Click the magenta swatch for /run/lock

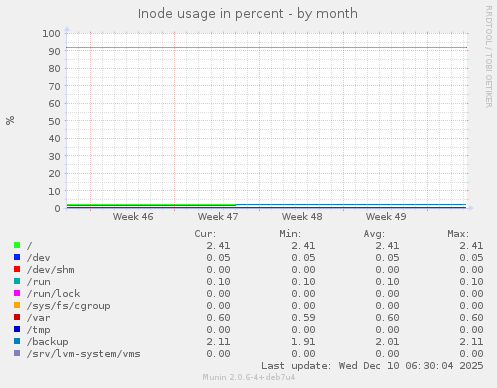(17, 293)
